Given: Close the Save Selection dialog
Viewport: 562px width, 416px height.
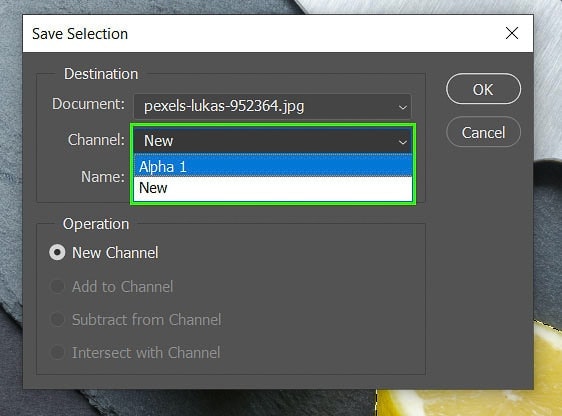Looking at the screenshot, I should tap(512, 33).
